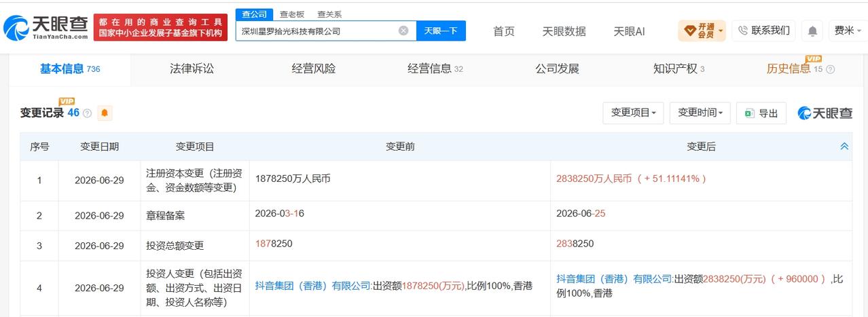Expand the 费米 user account menu
The height and width of the screenshot is (317, 868).
click(847, 31)
